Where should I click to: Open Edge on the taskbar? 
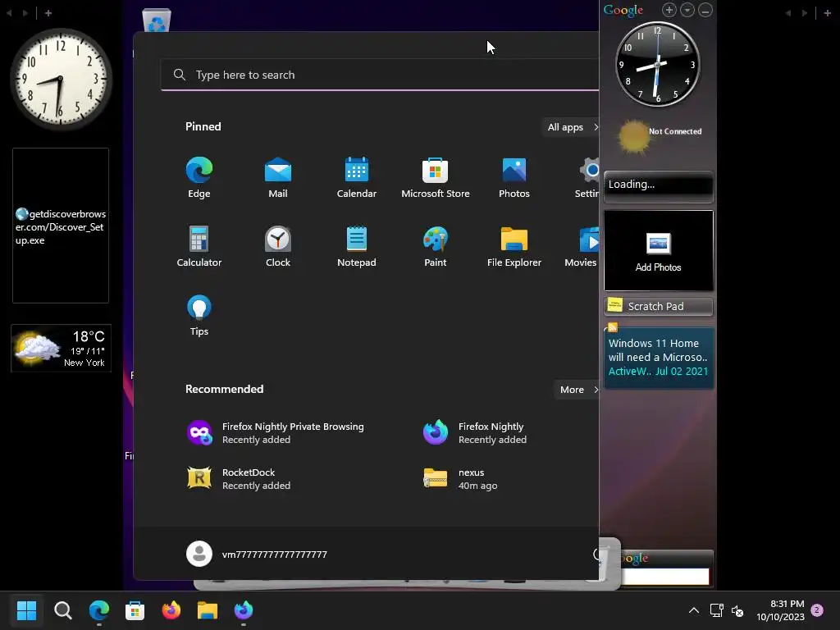[x=99, y=609]
